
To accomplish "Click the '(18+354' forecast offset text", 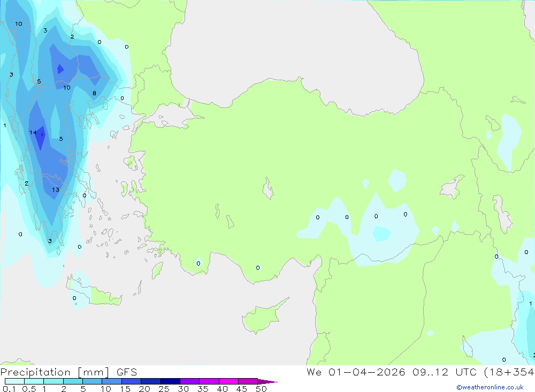I will pyautogui.click(x=509, y=372).
